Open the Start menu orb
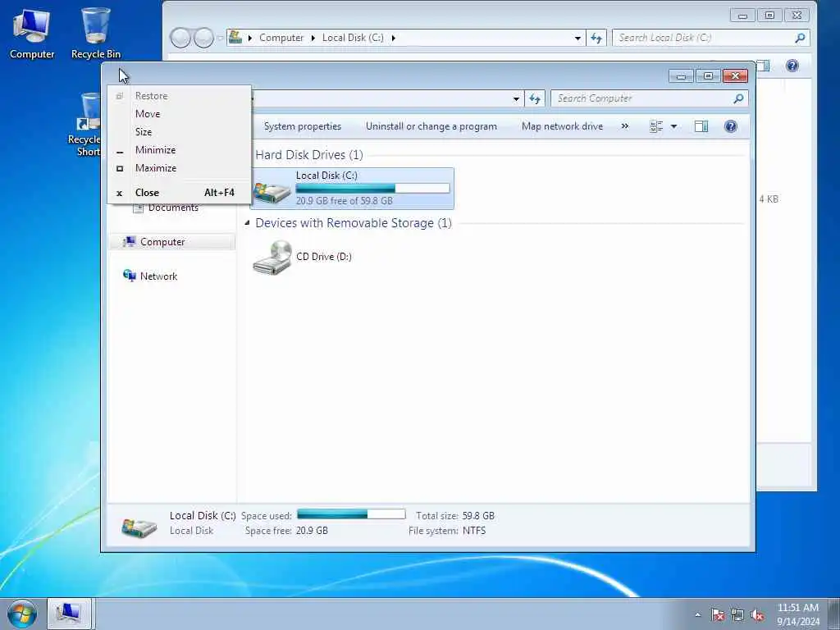 pos(22,614)
